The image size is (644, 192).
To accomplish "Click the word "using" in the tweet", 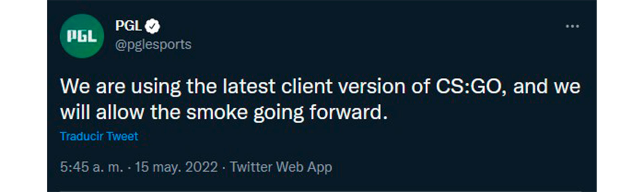I will (x=156, y=87).
